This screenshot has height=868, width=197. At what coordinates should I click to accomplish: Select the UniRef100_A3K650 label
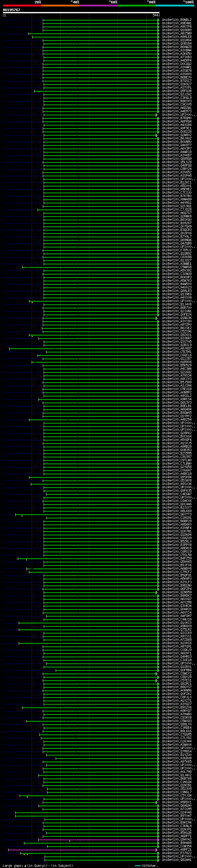pos(176,54)
